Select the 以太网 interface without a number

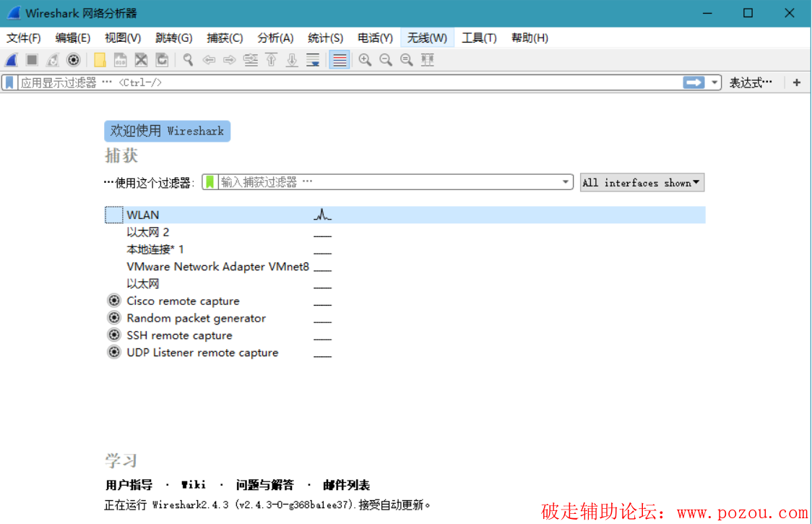pyautogui.click(x=405, y=283)
